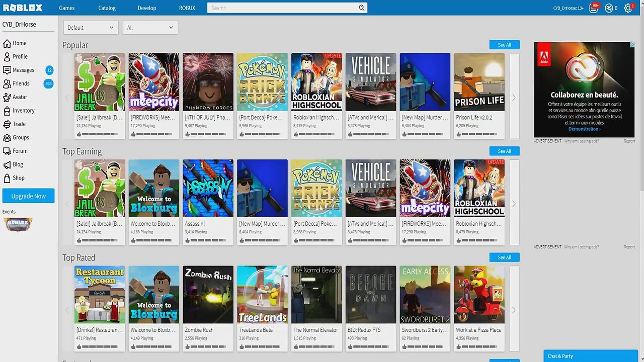Open the Games menu in the header
644x362 pixels.
coord(67,8)
